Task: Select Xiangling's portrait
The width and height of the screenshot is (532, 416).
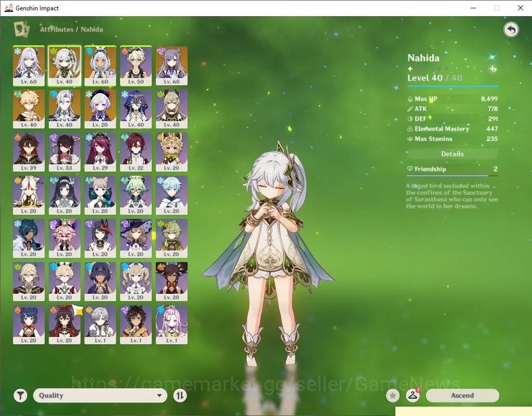Action: tap(29, 324)
